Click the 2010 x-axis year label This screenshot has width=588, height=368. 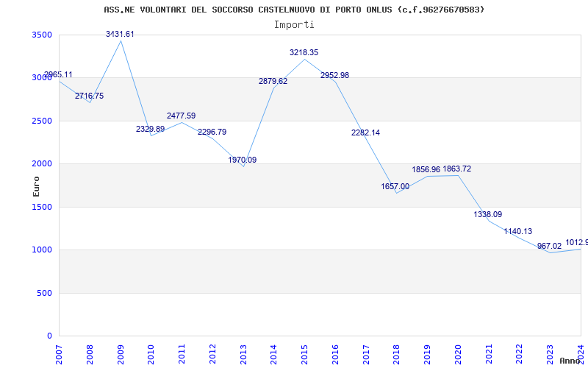tap(151, 354)
